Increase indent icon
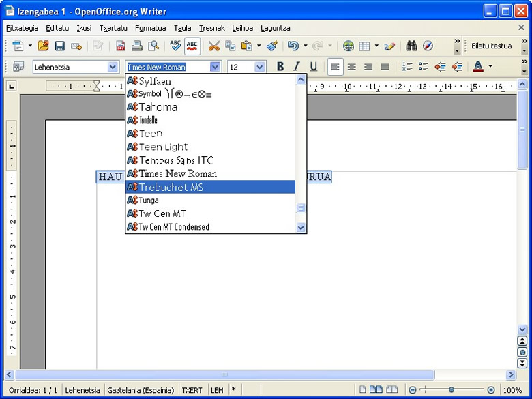 (457, 67)
